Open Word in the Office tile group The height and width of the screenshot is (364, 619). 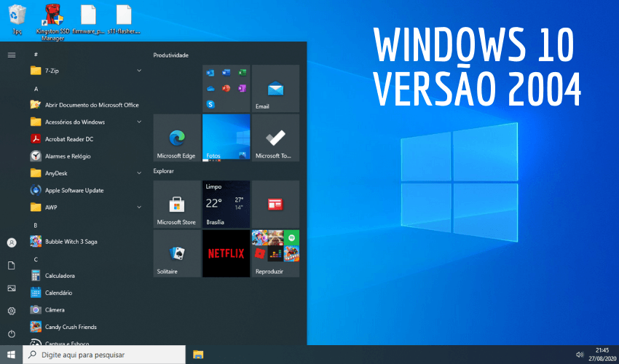(226, 73)
